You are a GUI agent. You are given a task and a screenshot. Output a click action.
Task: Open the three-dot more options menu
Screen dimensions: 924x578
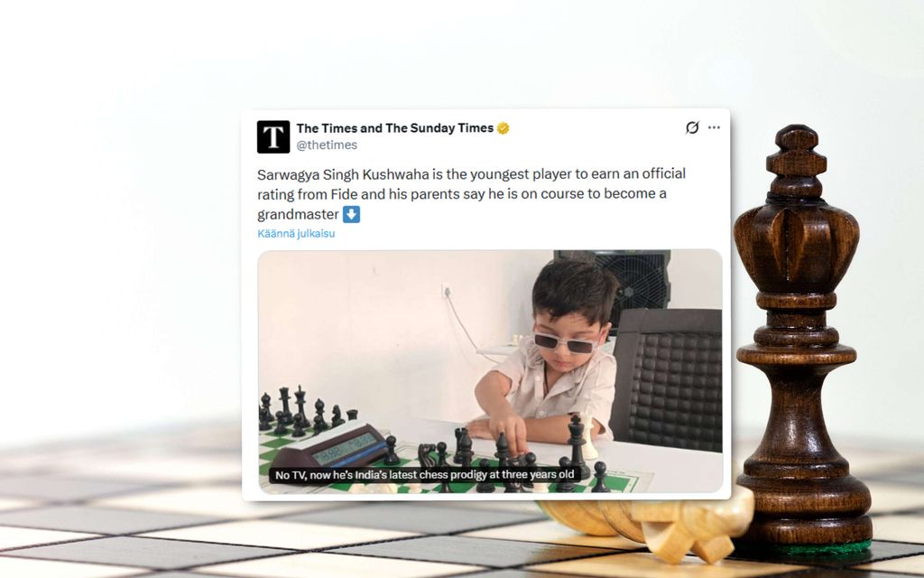(x=715, y=127)
